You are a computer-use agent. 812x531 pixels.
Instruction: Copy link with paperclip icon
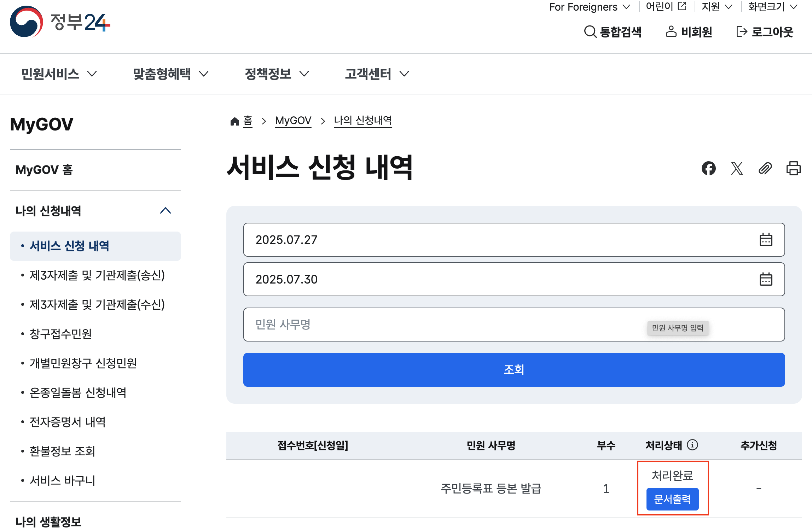click(x=765, y=168)
